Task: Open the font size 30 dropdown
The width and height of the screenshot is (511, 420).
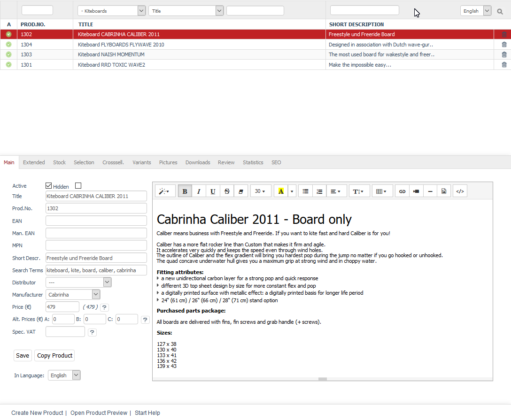Action: (260, 191)
